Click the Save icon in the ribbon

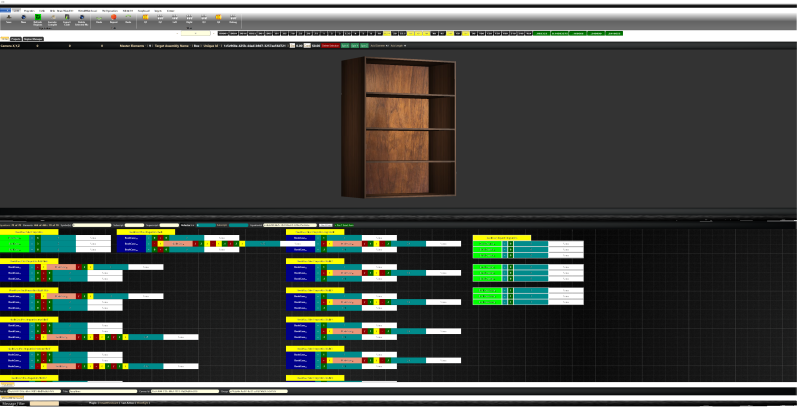[x=8, y=18]
